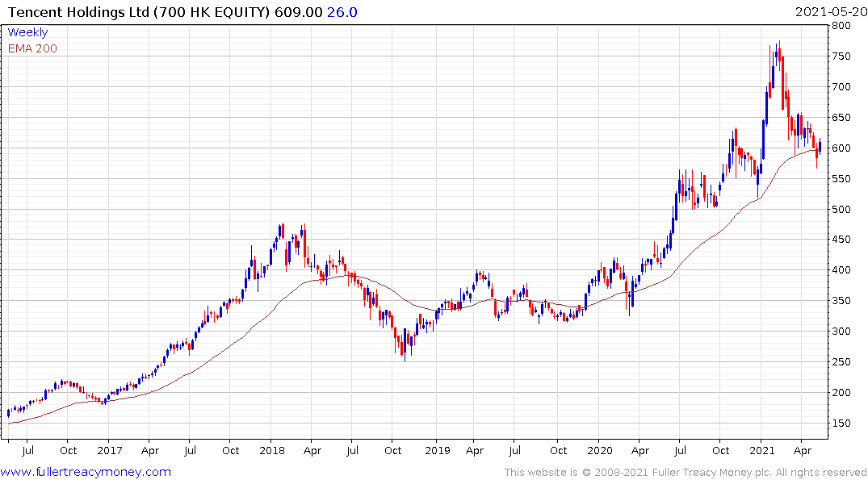Click the March 2020 low candlestick near 325
Image resolution: width=868 pixels, height=484 pixels.
click(630, 303)
